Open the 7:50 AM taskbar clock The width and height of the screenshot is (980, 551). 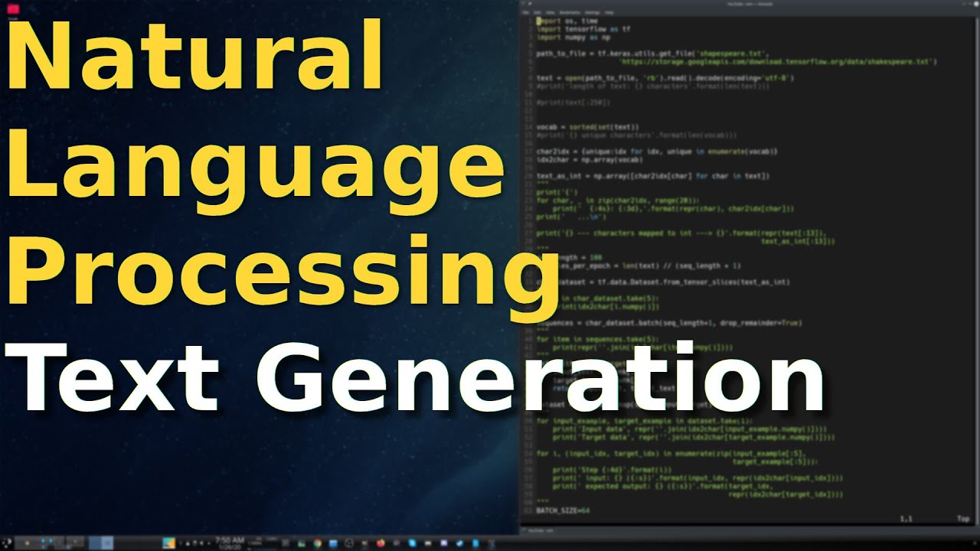230,543
